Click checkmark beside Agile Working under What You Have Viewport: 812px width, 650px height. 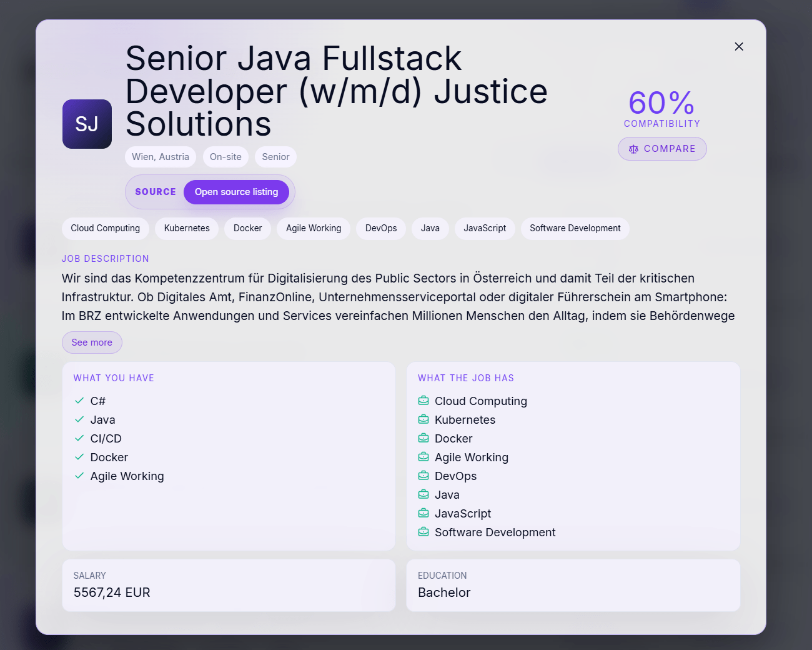pyautogui.click(x=79, y=476)
